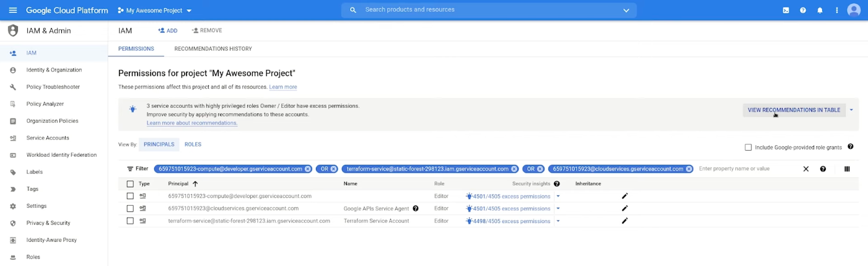Image resolution: width=868 pixels, height=266 pixels.
Task: View by Principals
Action: [x=159, y=144]
